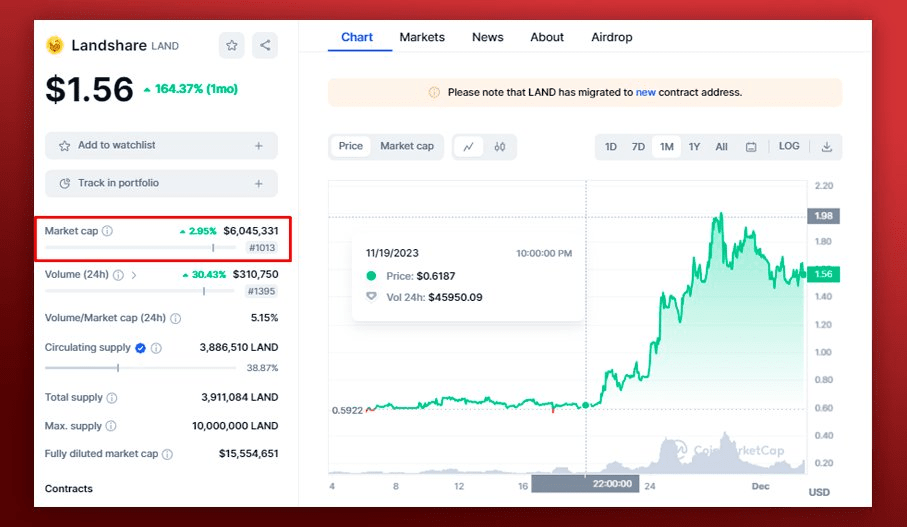The width and height of the screenshot is (907, 527).
Task: Click the 10,000,000 LAND max supply value
Action: coord(235,426)
